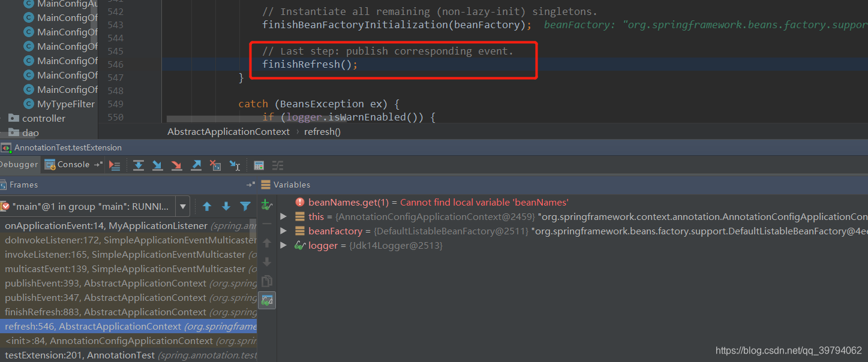Click the Frames panel title
This screenshot has width=868, height=362.
click(23, 185)
